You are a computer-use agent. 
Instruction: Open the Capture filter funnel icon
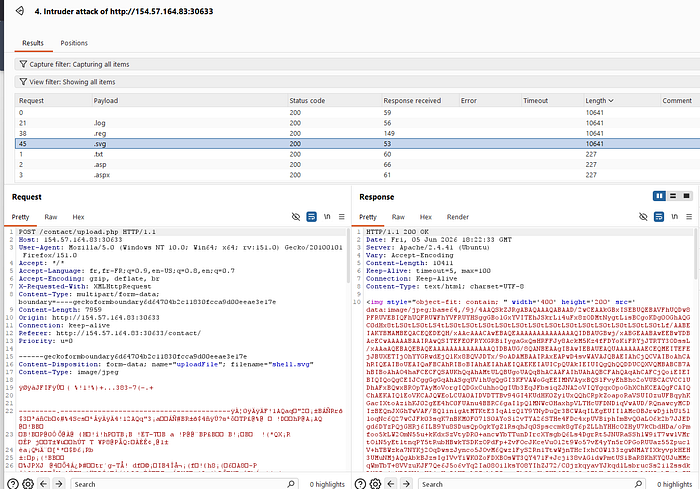[x=23, y=64]
